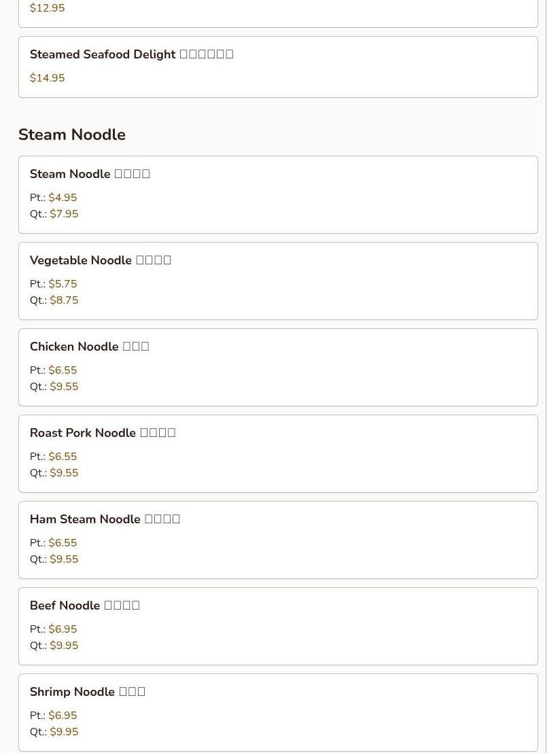Pick Vegetable Noodle quart price $8.75

click(64, 300)
